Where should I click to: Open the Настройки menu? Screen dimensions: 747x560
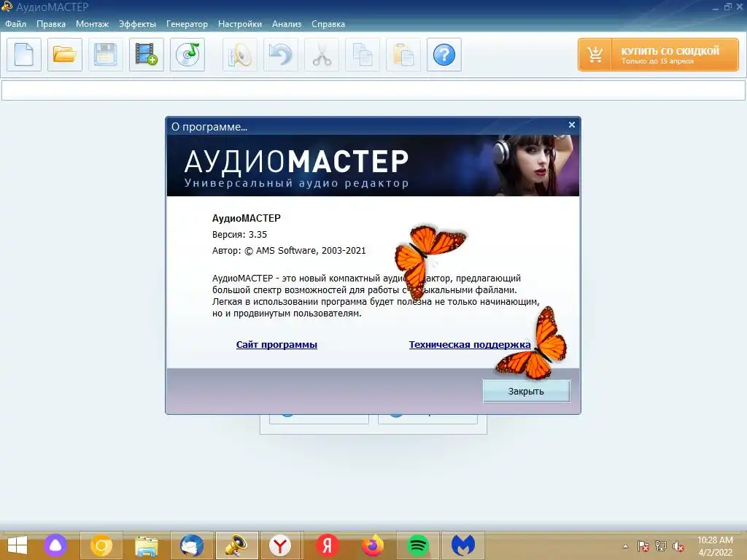239,24
